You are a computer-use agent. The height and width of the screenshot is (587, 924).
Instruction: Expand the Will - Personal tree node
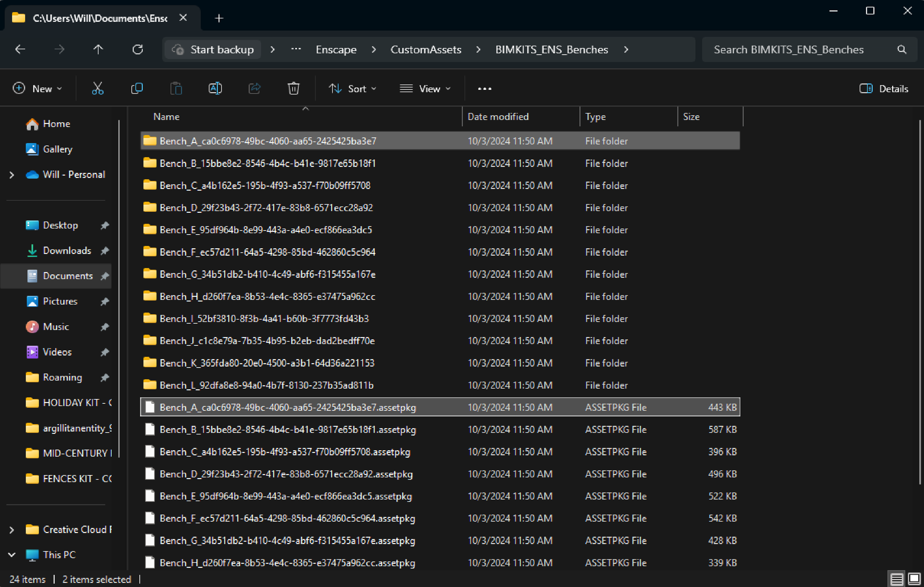[11, 175]
